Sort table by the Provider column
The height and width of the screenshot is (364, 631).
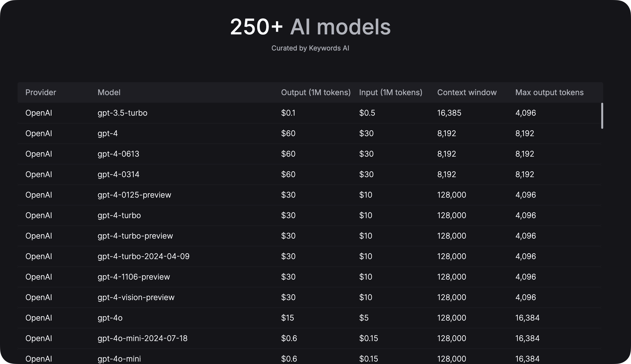pyautogui.click(x=41, y=92)
